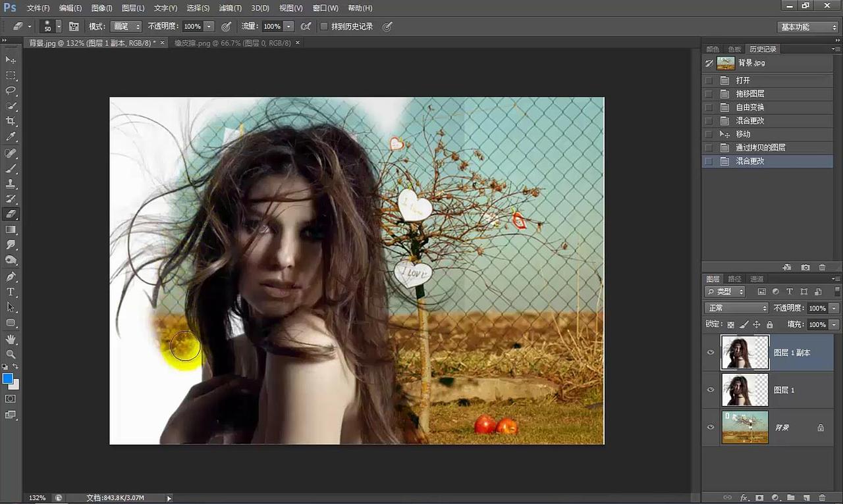This screenshot has width=843, height=504.
Task: Switch to the 通道 tab
Action: coord(757,279)
